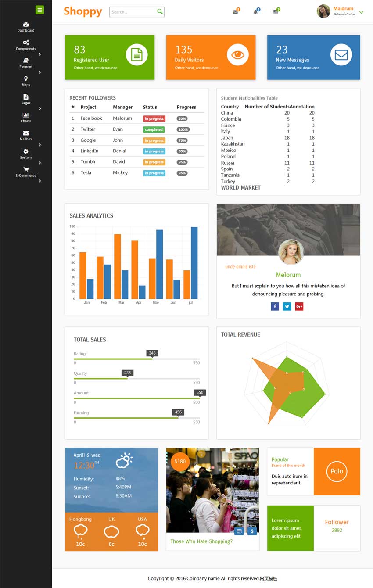Viewport: 373px width, 588px height.
Task: Open the envelope messages icon in header
Action: coord(236,12)
